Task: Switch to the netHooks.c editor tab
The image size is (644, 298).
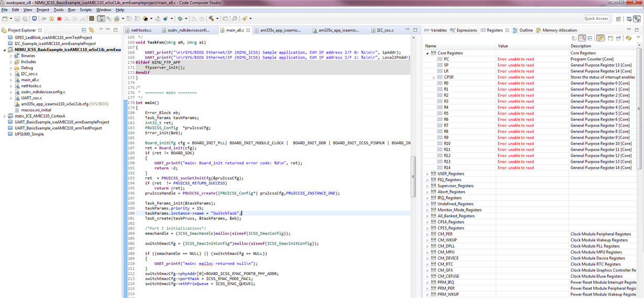Action: (141, 30)
